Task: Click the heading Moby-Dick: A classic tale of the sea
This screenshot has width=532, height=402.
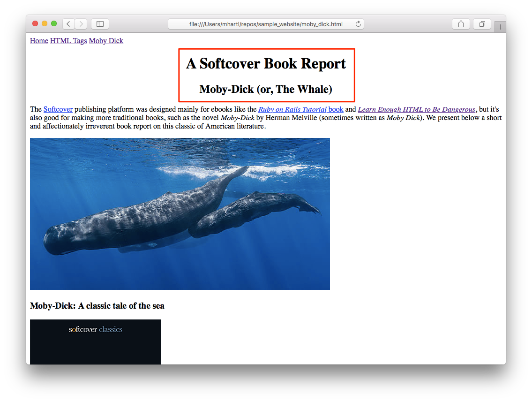Action: pyautogui.click(x=97, y=306)
